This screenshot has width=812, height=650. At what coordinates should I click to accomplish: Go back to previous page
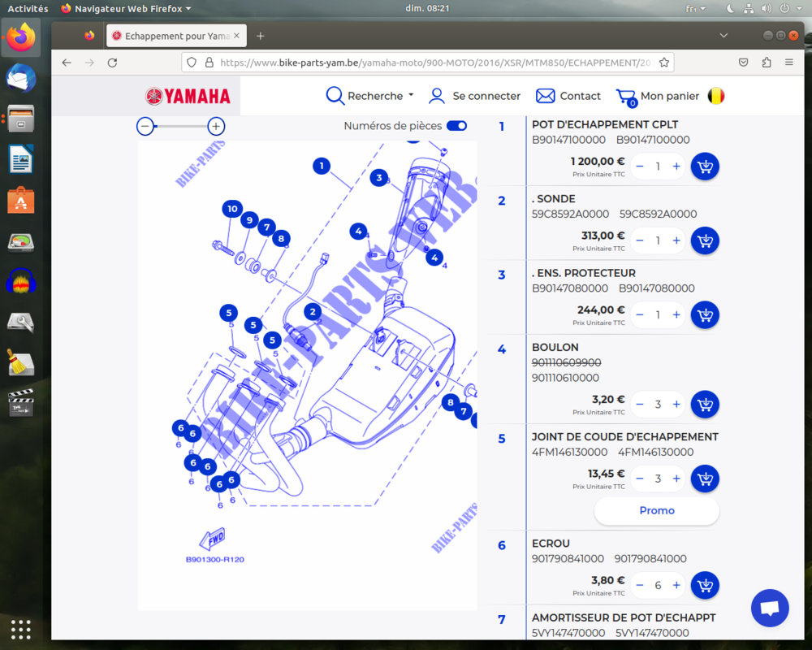[x=67, y=63]
